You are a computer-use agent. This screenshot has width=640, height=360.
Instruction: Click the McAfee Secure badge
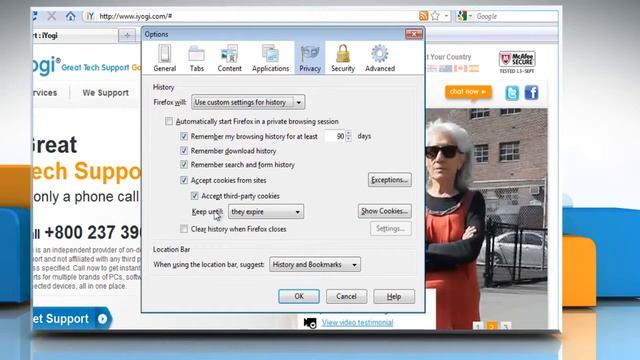(517, 62)
